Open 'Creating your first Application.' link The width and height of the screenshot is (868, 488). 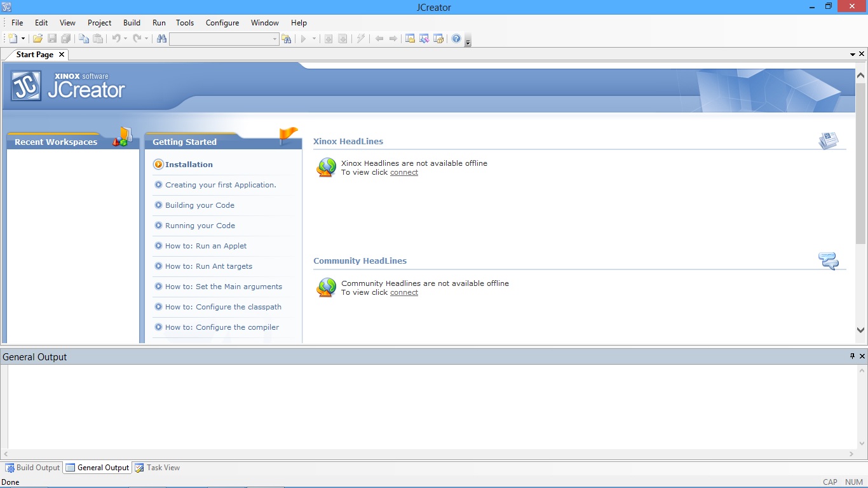click(220, 185)
